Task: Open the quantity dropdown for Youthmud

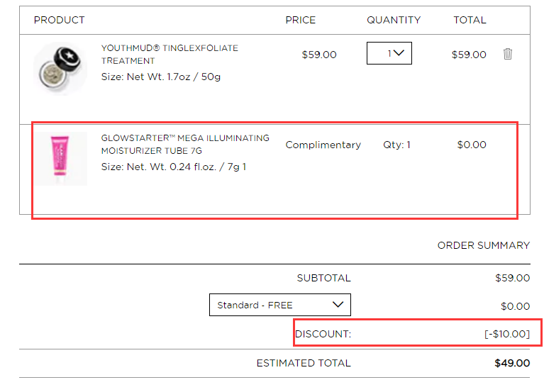Action: pyautogui.click(x=389, y=53)
